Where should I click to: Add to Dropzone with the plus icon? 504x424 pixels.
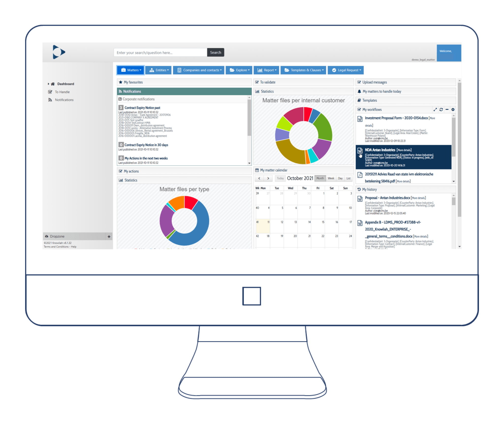coord(109,237)
